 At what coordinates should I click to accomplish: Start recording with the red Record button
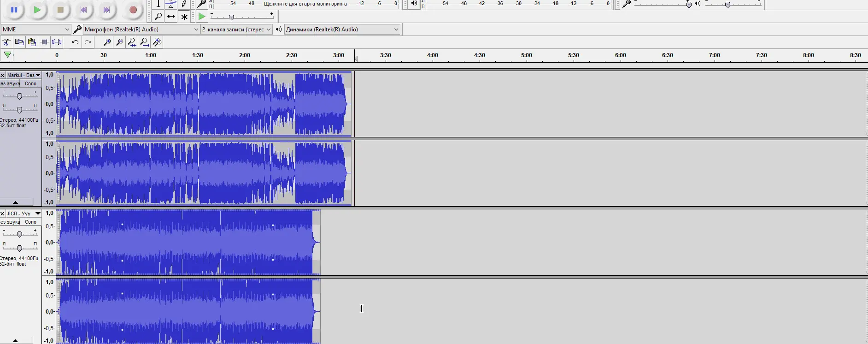coord(133,10)
